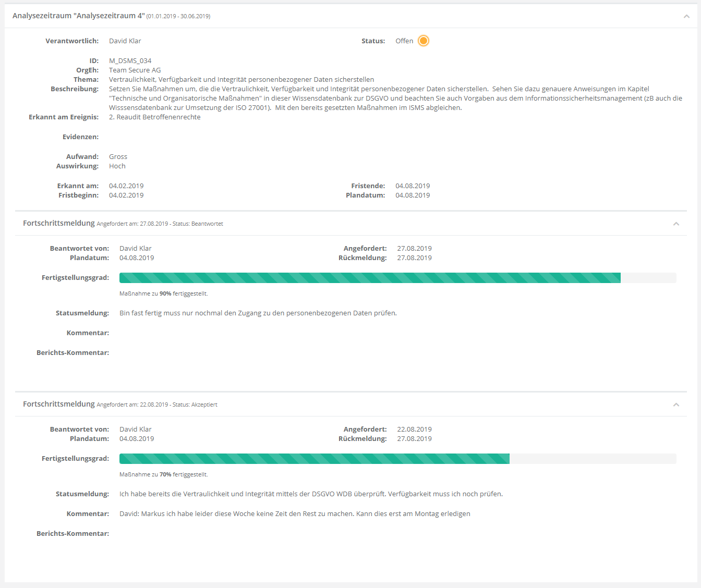Click David's Kommentar text about Montag
Screen dimensions: 701x588
click(x=295, y=513)
